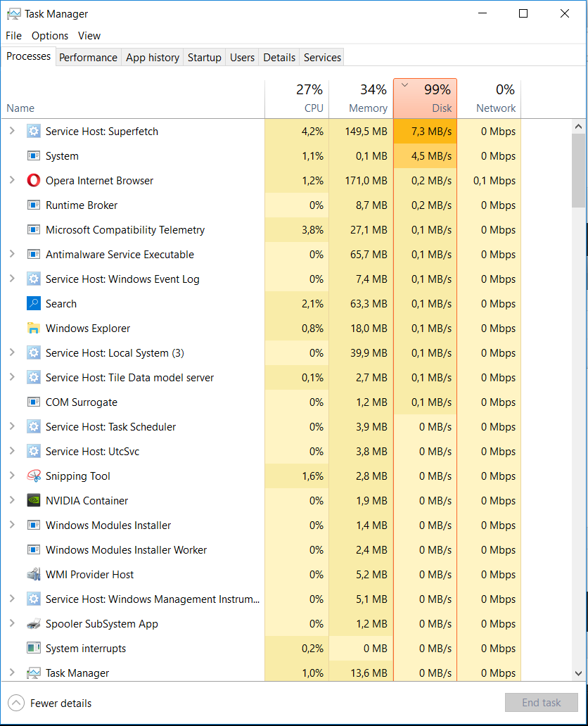The image size is (588, 726).
Task: Select the WMI Provider Host icon
Action: [x=34, y=575]
